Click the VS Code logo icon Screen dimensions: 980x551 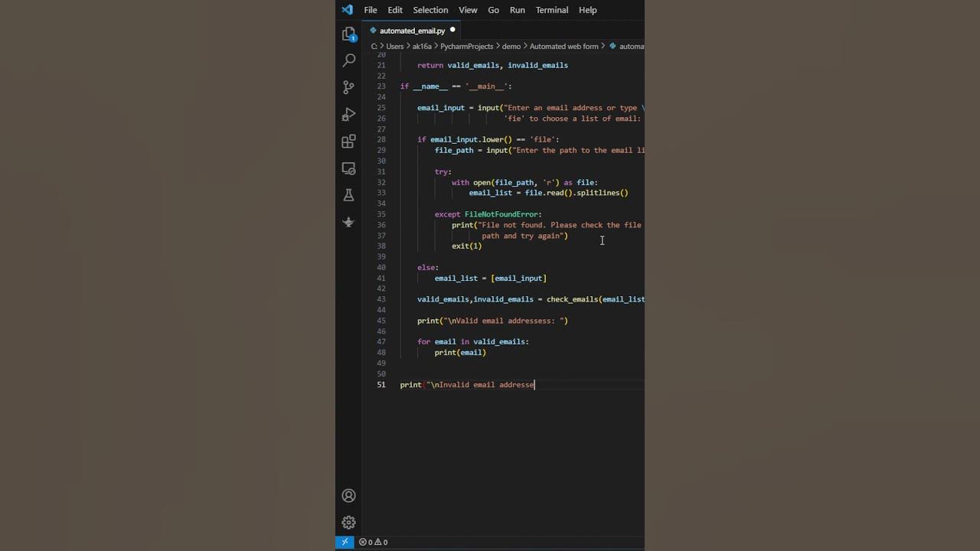[x=348, y=10]
